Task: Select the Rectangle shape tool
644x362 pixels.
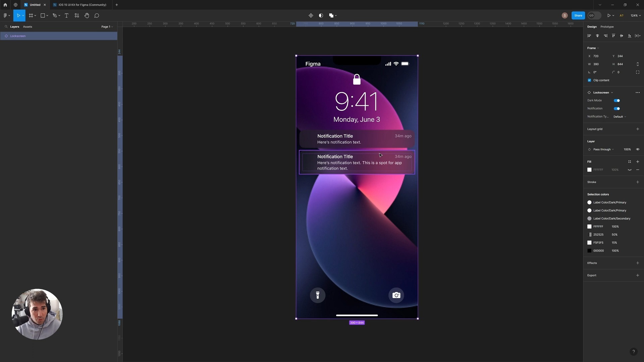Action: [43, 15]
